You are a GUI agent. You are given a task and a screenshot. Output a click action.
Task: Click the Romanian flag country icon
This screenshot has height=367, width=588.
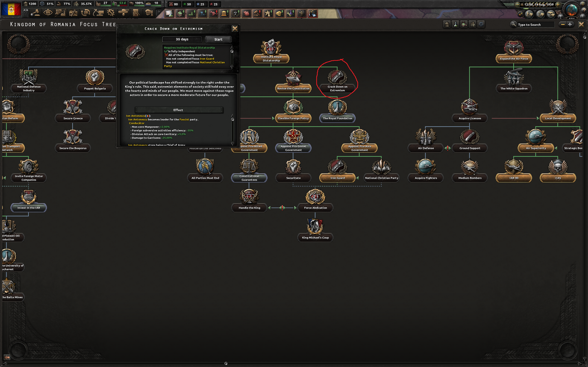pos(11,9)
